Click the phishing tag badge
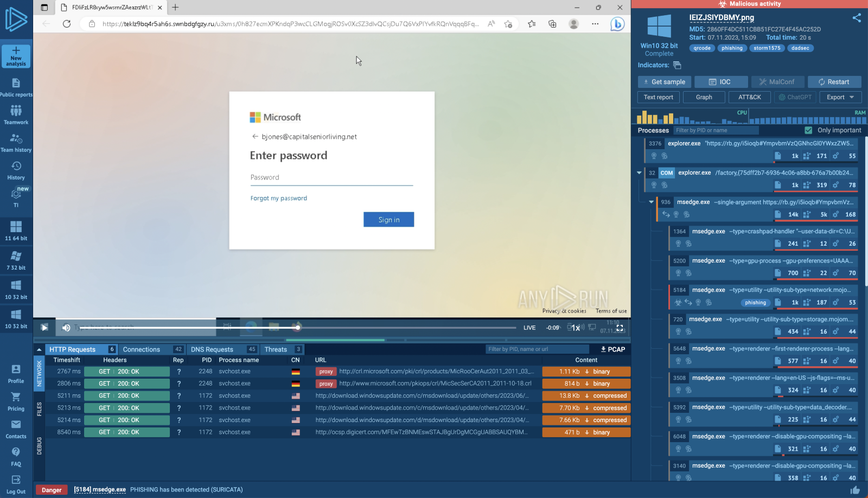The image size is (868, 498). pyautogui.click(x=732, y=48)
